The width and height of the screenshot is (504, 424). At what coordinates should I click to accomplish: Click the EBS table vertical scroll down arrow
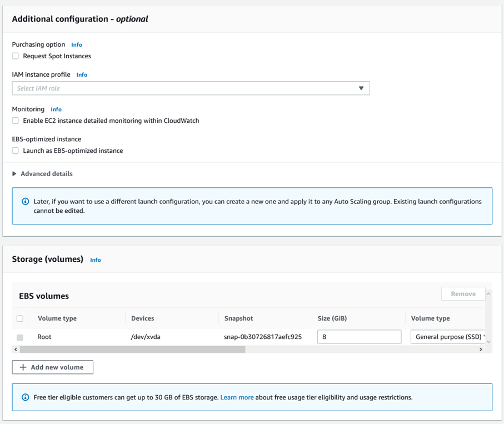coord(488,342)
